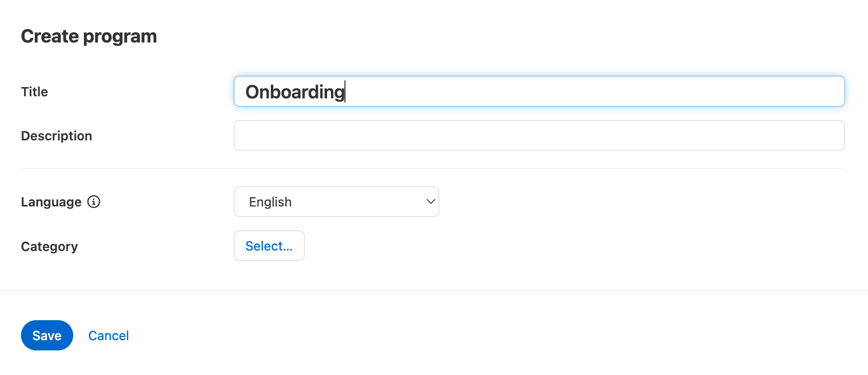Click the word Onboarding in Title
Image resolution: width=868 pixels, height=375 pixels.
(x=295, y=92)
